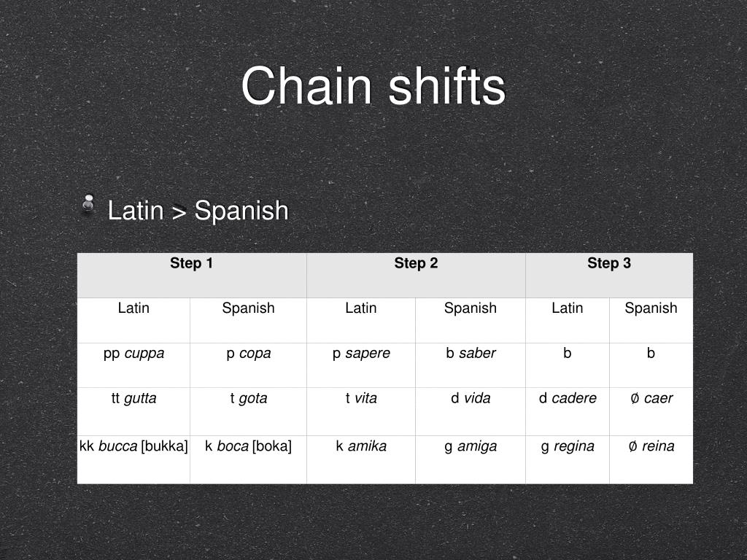Click the g regina table cell
The height and width of the screenshot is (560, 747).
pyautogui.click(x=568, y=459)
